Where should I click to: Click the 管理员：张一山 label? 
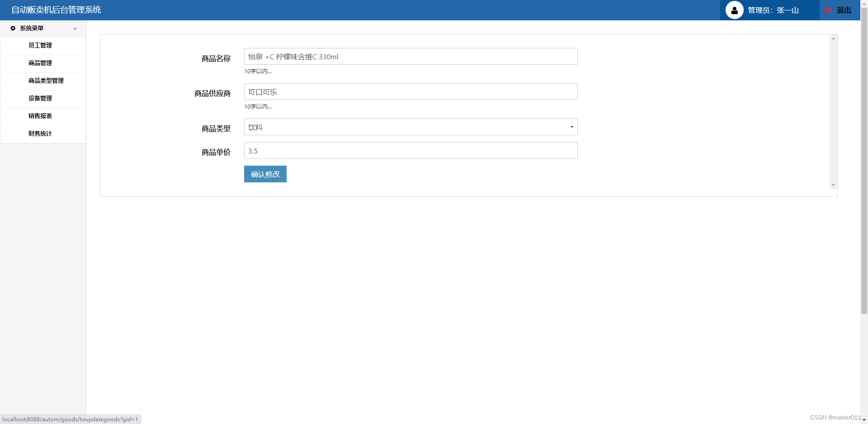coord(773,10)
